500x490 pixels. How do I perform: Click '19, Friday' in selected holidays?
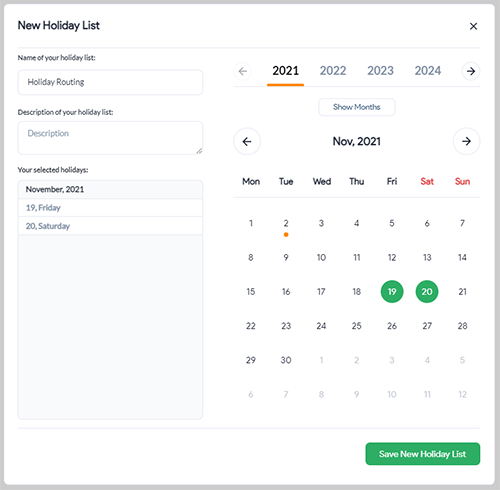[110, 208]
